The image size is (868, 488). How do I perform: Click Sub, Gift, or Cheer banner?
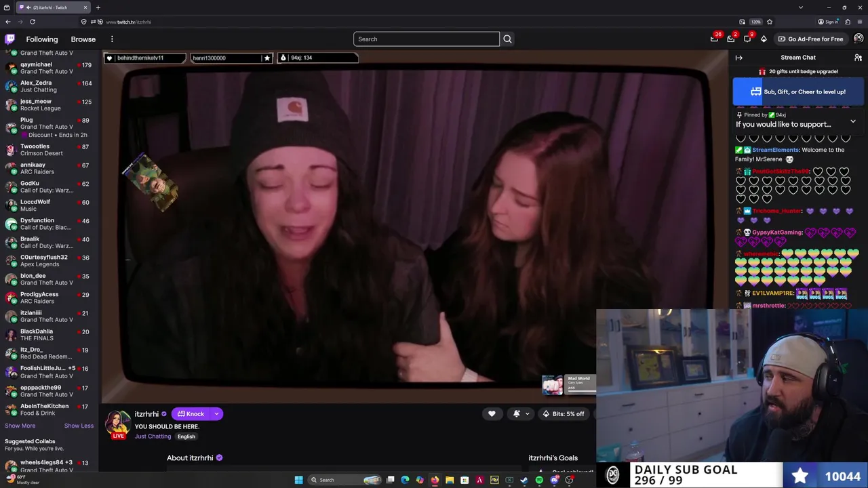click(798, 91)
